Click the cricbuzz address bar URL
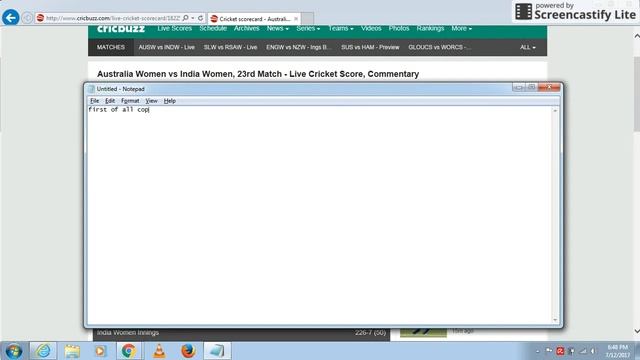This screenshot has width=640, height=360. coord(113,18)
